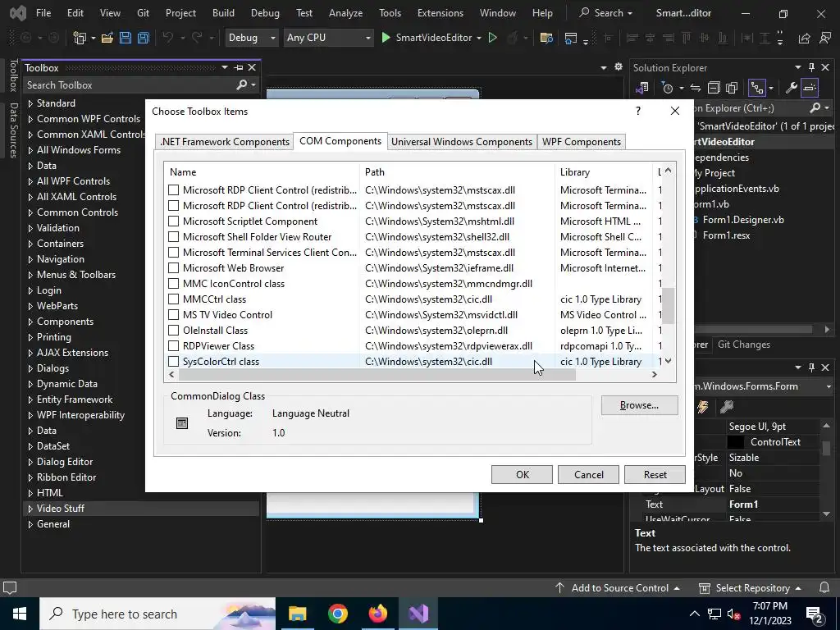Click the OK button in dialog
Image resolution: width=840 pixels, height=630 pixels.
523,475
